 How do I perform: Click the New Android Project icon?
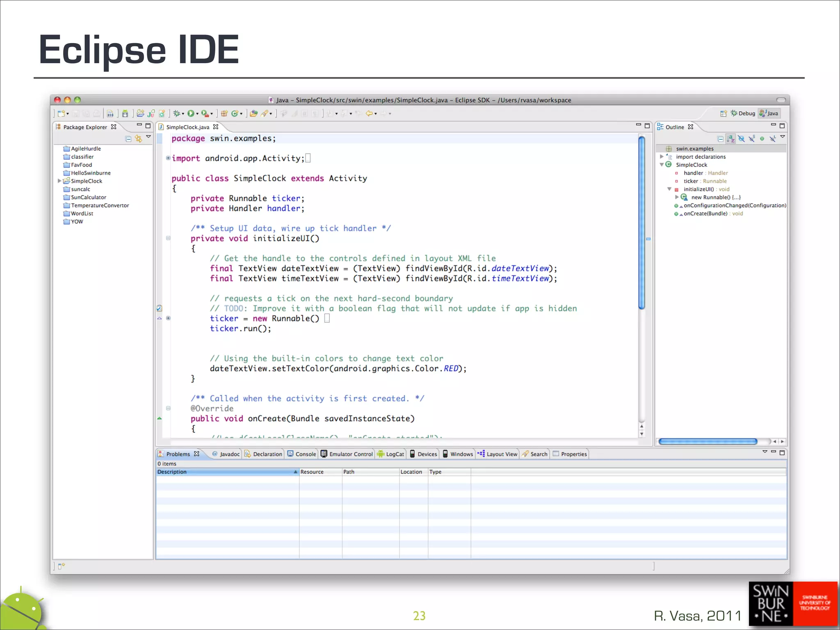point(140,113)
